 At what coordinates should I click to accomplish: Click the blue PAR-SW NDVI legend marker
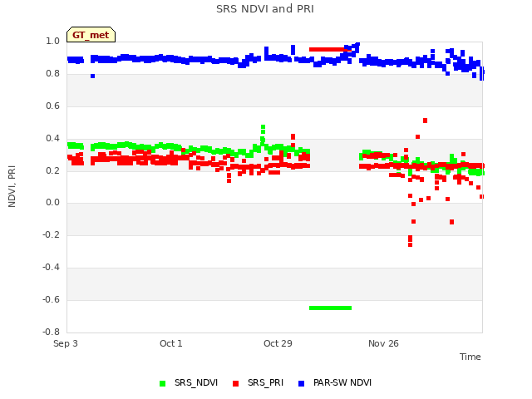301,383
